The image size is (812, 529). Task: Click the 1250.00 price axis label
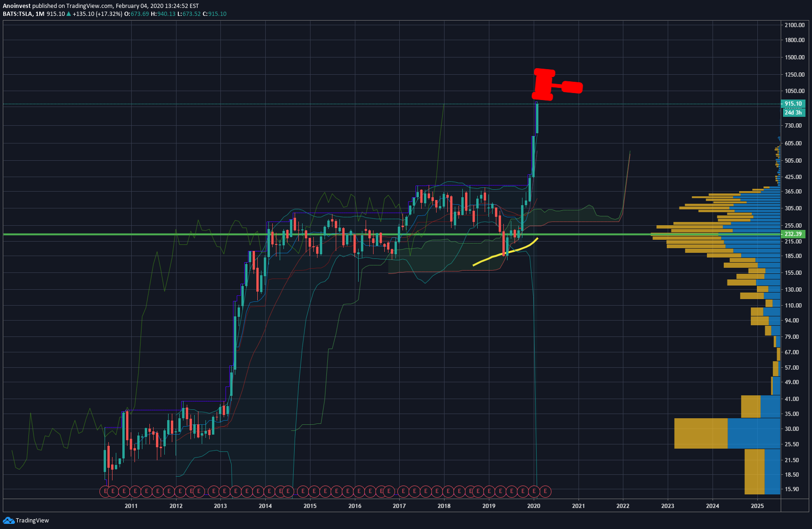point(794,75)
